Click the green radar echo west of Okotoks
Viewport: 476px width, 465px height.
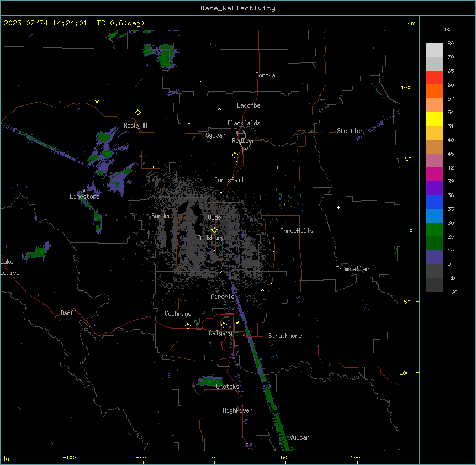211,381
